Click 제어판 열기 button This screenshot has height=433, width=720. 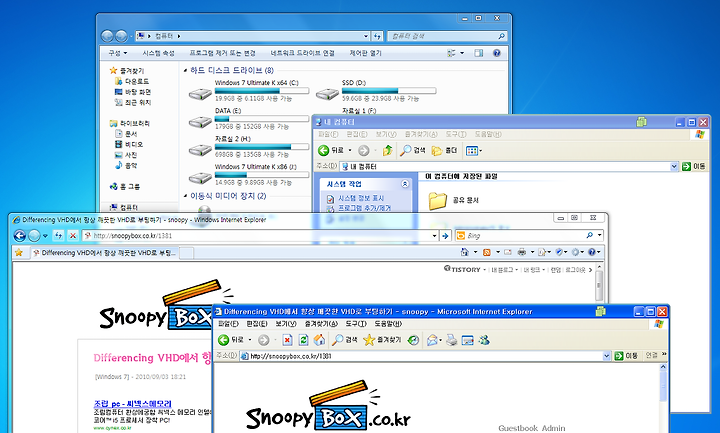pyautogui.click(x=366, y=53)
